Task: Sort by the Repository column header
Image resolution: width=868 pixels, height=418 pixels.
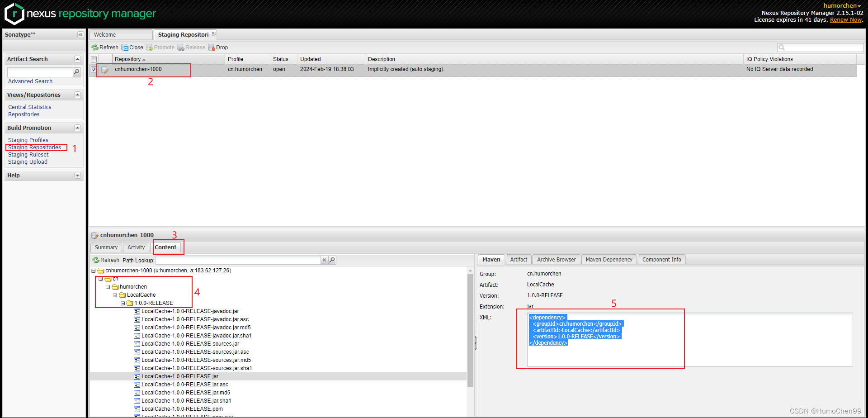Action: tap(168, 59)
